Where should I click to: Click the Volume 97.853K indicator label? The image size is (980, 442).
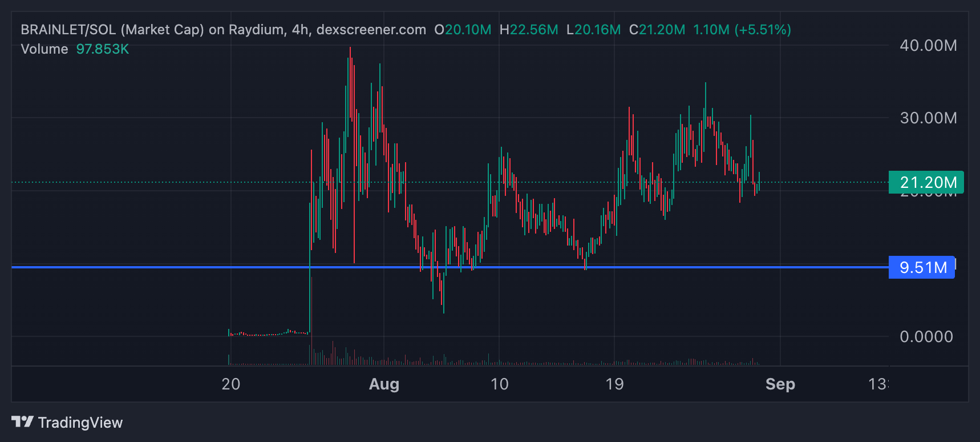[75, 49]
